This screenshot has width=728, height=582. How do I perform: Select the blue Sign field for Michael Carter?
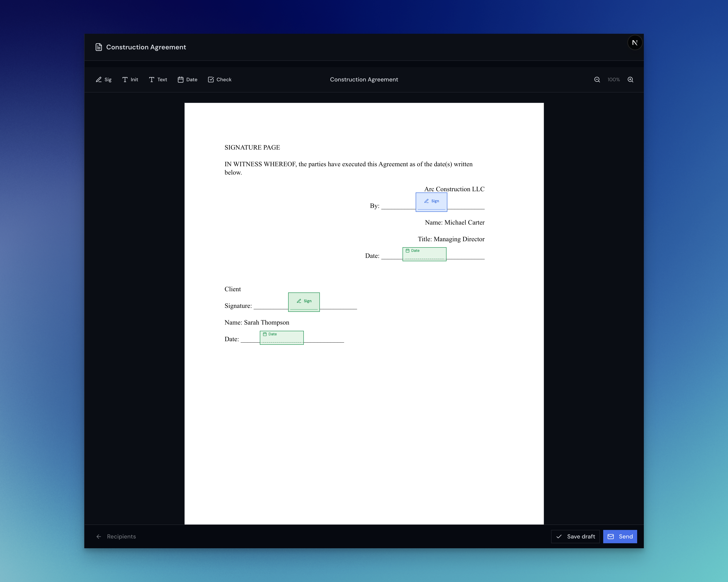click(x=432, y=202)
